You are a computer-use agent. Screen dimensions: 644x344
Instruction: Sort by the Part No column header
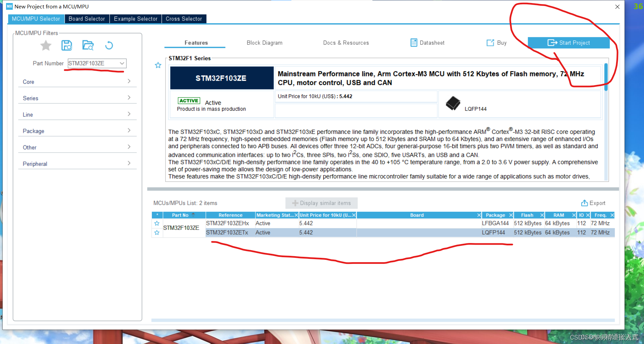coord(184,215)
